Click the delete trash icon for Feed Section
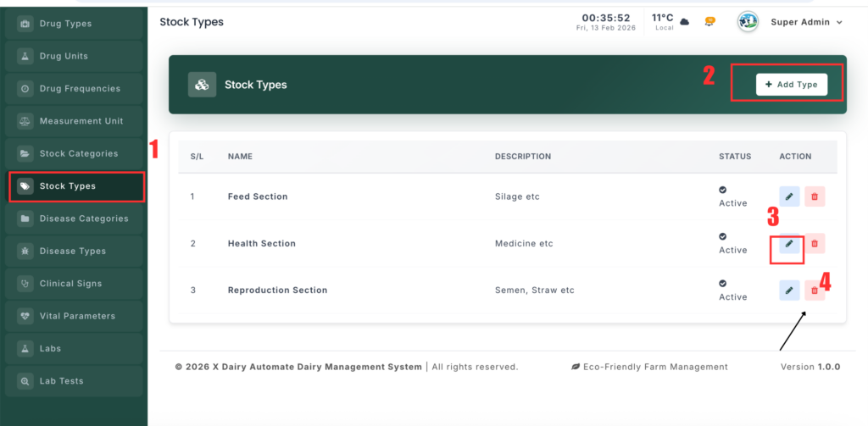The width and height of the screenshot is (868, 426). (815, 196)
